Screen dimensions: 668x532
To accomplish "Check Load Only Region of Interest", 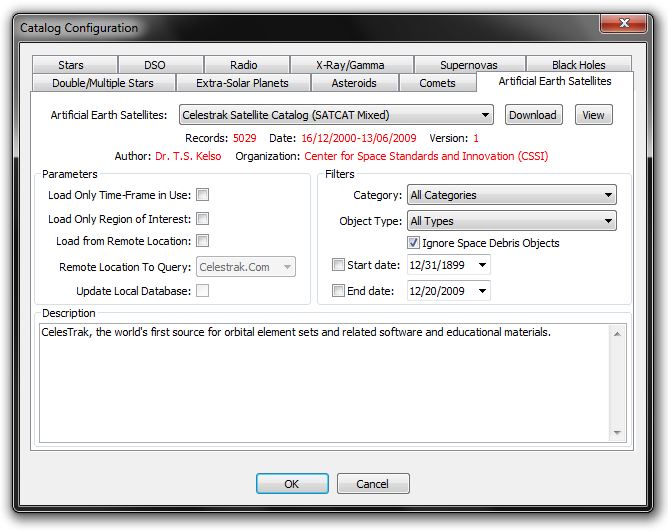I will (203, 218).
